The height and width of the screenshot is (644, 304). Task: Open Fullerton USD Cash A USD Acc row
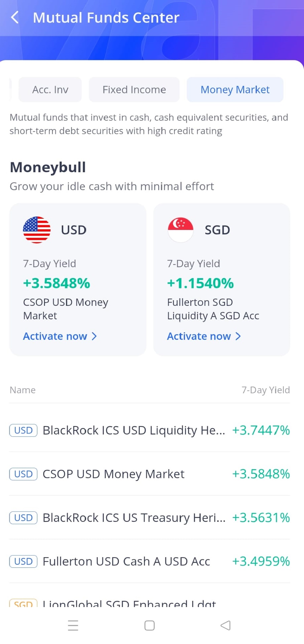pos(150,561)
